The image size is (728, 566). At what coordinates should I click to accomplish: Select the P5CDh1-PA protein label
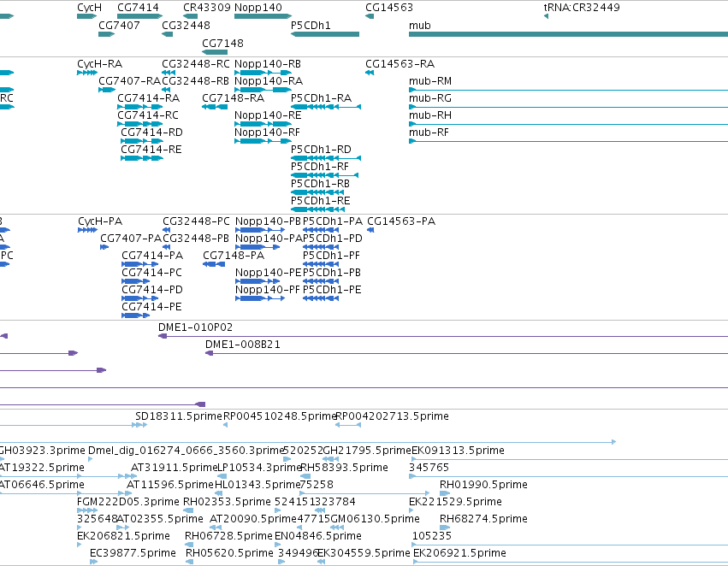click(333, 221)
